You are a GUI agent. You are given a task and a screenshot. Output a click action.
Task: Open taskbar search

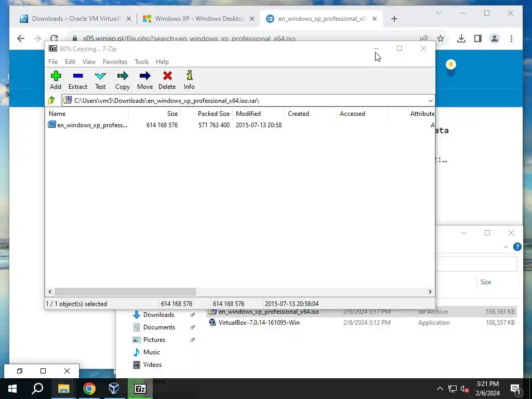click(37, 389)
